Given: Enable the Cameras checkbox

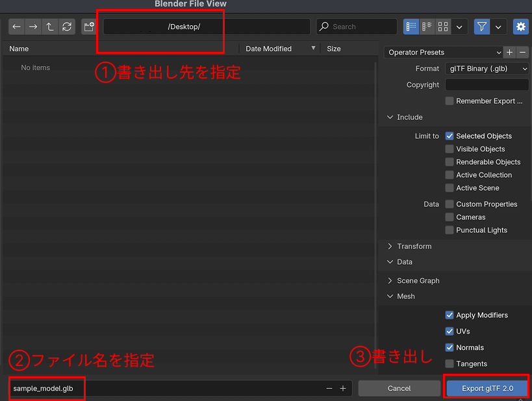Looking at the screenshot, I should [450, 217].
